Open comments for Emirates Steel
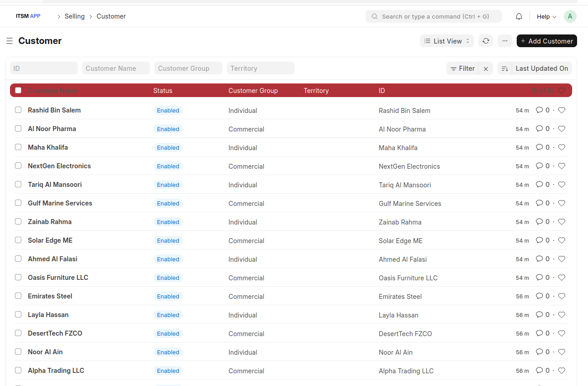Image resolution: width=588 pixels, height=386 pixels. [539, 296]
